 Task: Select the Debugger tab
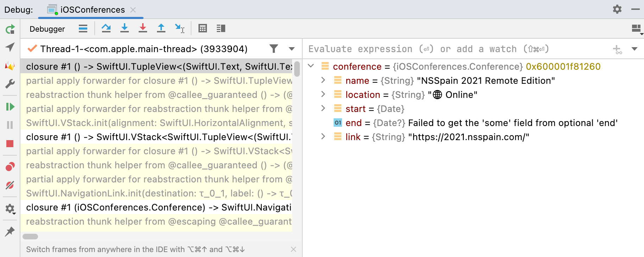pyautogui.click(x=47, y=29)
